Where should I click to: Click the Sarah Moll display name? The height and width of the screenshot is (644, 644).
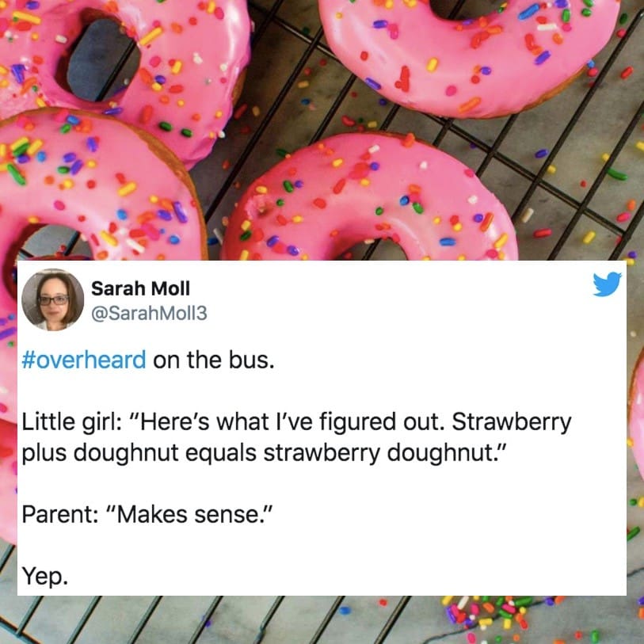pyautogui.click(x=140, y=288)
